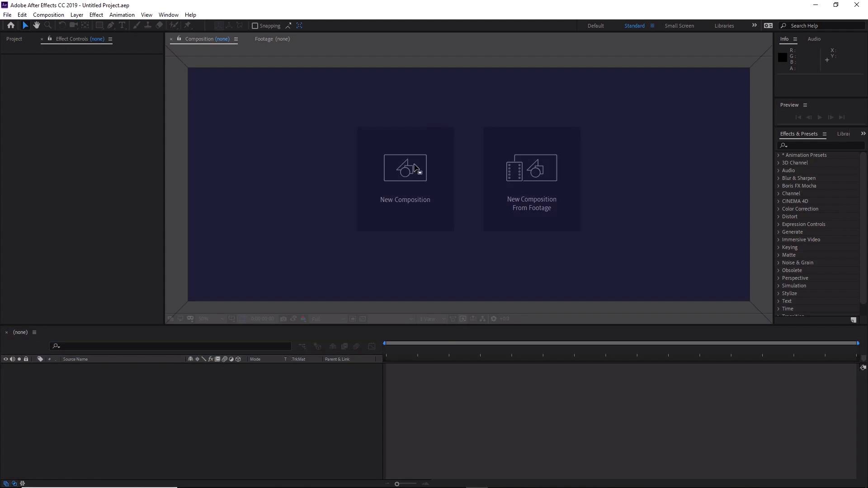Select the Type text tool
868x488 pixels.
click(x=122, y=25)
